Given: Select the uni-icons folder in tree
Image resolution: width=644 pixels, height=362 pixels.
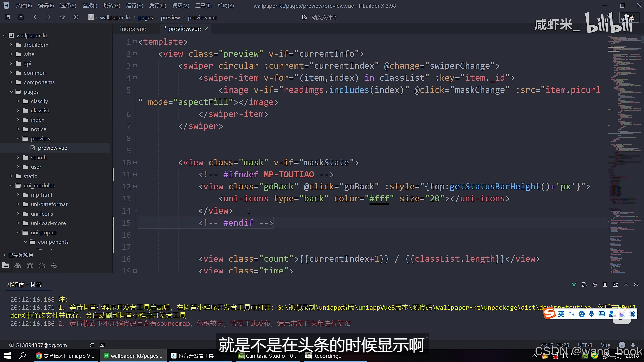Looking at the screenshot, I should [42, 214].
